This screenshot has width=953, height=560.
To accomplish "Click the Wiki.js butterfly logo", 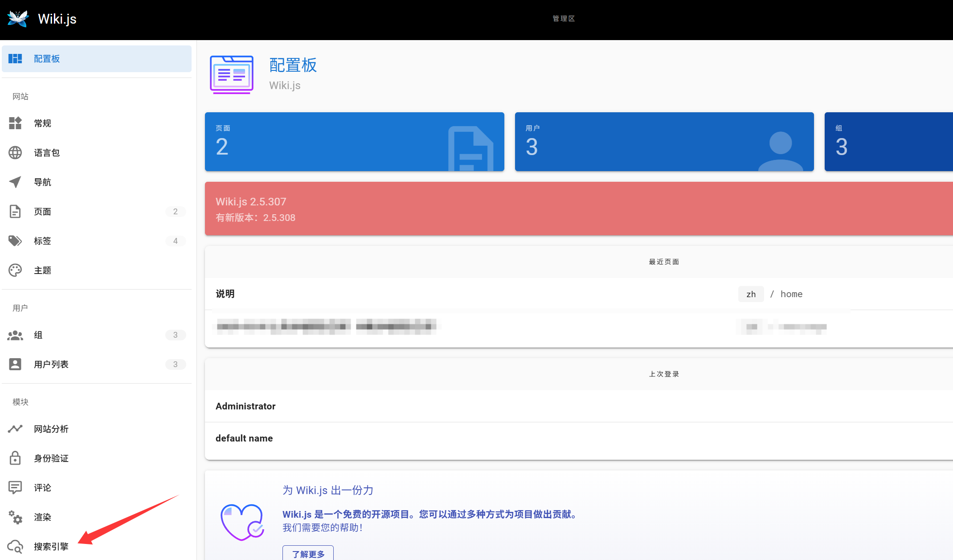I will 18,19.
